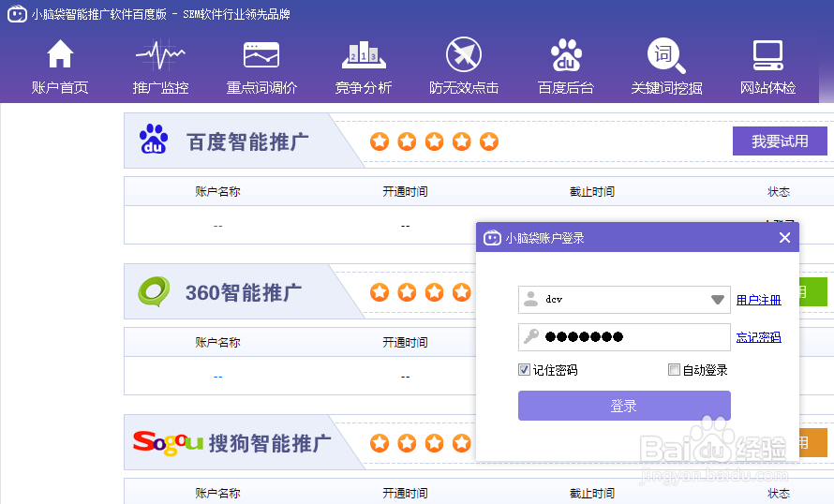This screenshot has width=834, height=504.
Task: Click the 用户注册 link
Action: [758, 300]
